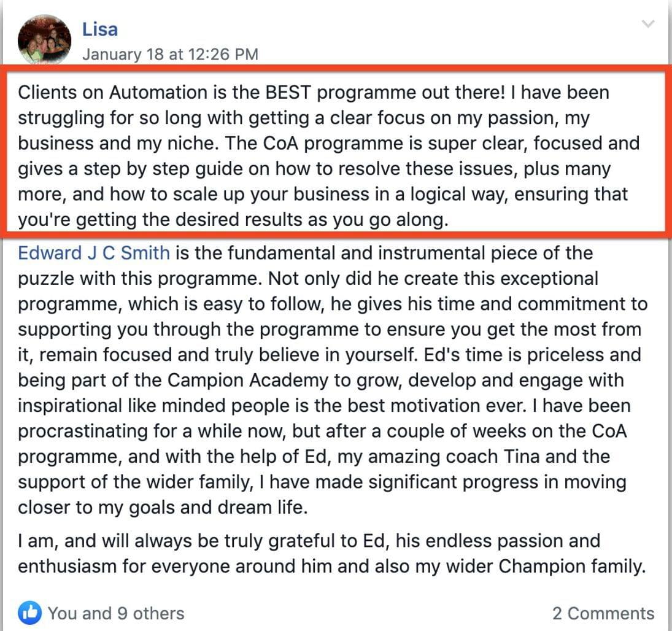Click the closing paragraph starting "I am, and will"

(x=332, y=554)
